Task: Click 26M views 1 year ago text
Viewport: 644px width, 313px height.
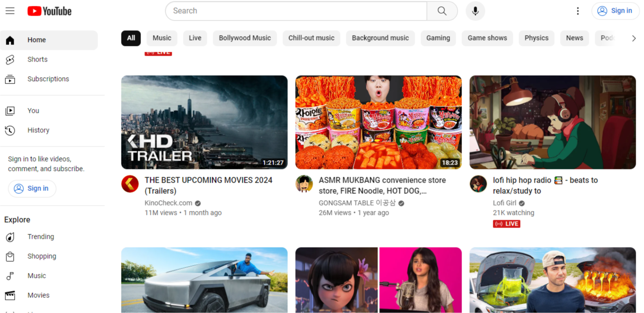Action: [354, 213]
